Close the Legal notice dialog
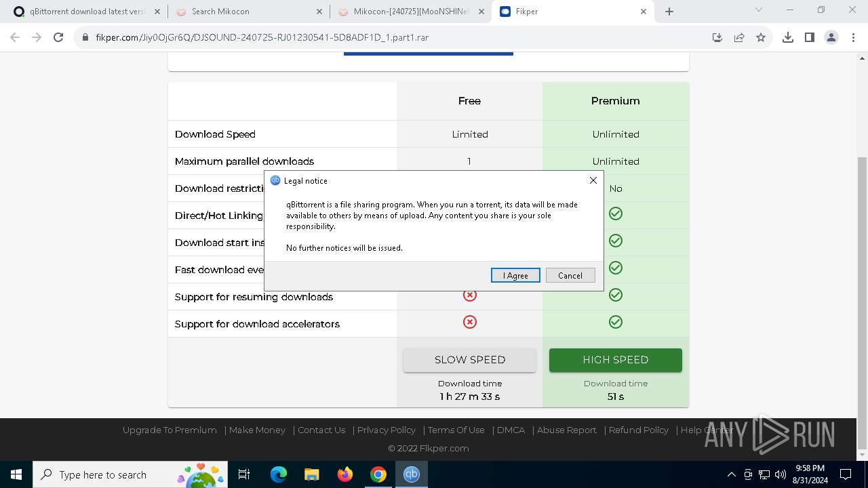The image size is (868, 488). (x=593, y=180)
